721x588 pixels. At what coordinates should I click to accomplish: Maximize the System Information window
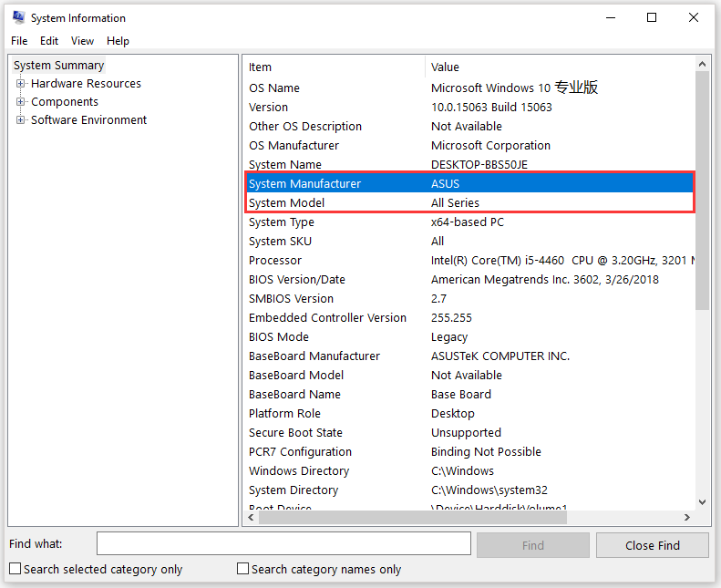click(x=652, y=18)
